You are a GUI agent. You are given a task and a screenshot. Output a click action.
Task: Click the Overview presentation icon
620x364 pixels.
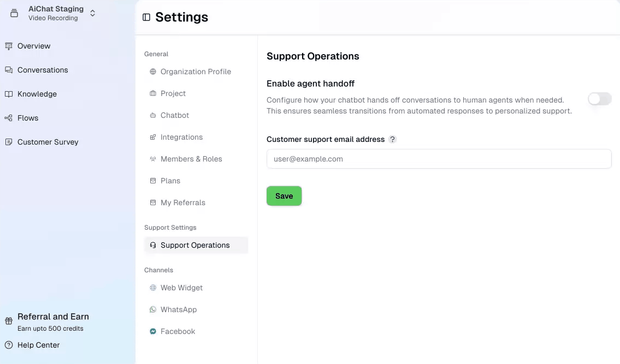(9, 46)
